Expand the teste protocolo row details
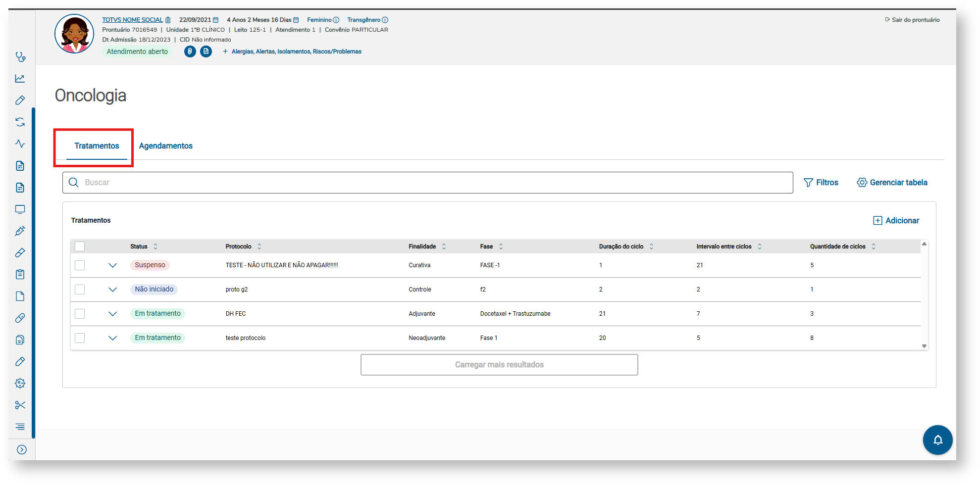This screenshot has width=980, height=484. pos(113,338)
